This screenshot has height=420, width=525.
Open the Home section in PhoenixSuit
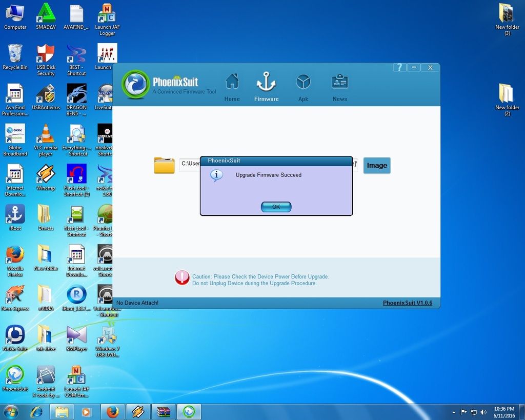pos(232,86)
